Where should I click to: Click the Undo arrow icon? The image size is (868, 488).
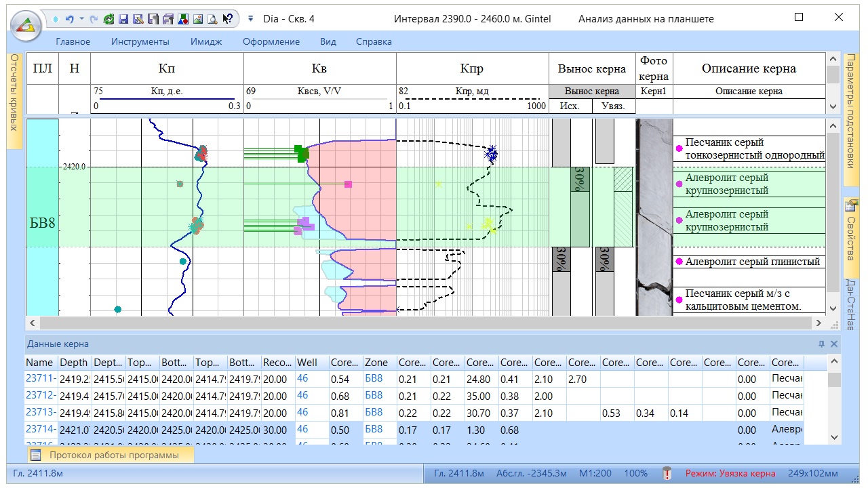coord(69,20)
